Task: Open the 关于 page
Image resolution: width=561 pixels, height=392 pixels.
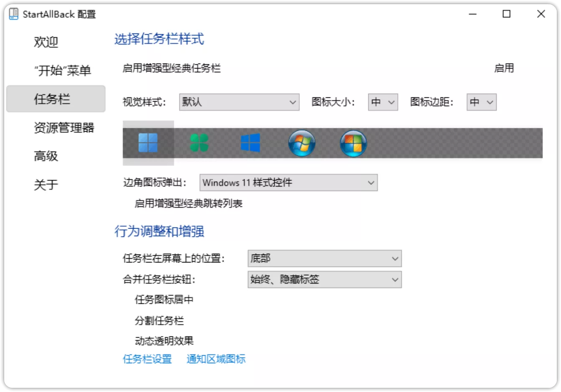Action: coord(46,184)
